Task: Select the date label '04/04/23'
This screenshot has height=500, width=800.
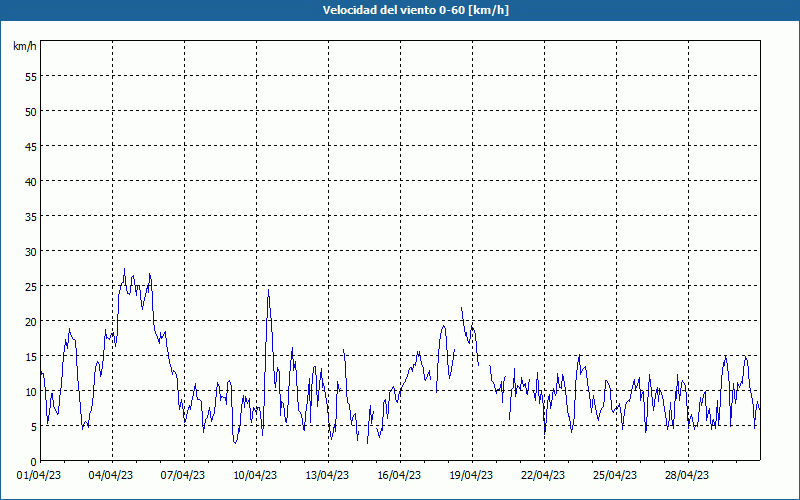Action: point(111,475)
